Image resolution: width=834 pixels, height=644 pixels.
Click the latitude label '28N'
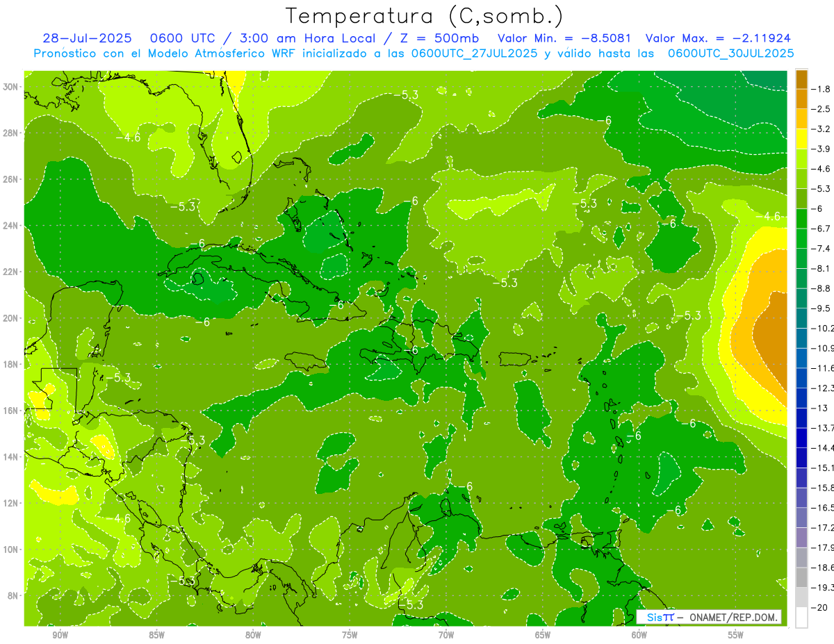tap(11, 133)
